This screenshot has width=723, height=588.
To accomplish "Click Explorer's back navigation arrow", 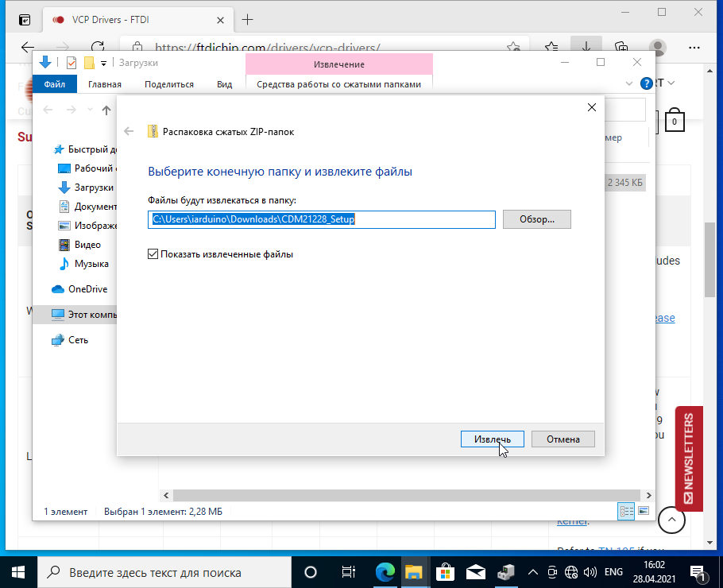I will [48, 110].
